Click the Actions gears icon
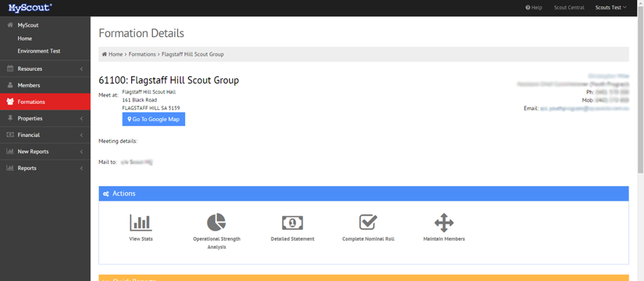 click(106, 193)
